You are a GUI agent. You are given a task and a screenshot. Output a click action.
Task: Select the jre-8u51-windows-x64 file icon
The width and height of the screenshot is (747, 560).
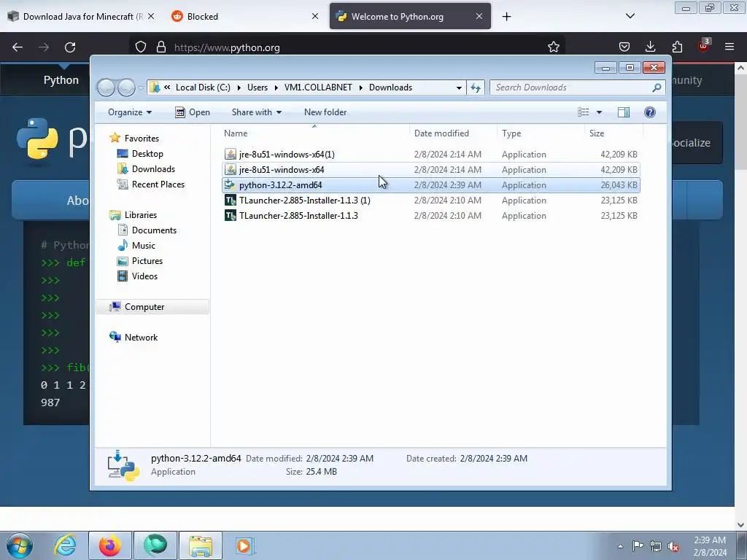pyautogui.click(x=230, y=169)
